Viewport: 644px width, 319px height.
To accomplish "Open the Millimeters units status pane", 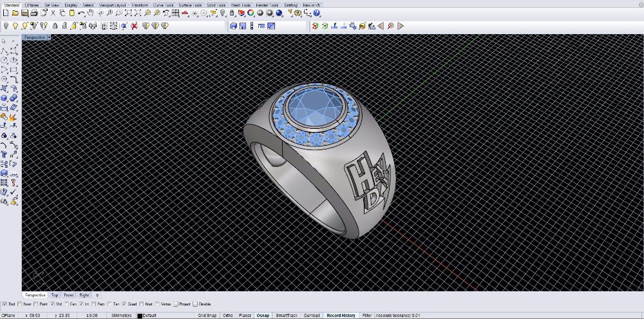I will [x=122, y=315].
